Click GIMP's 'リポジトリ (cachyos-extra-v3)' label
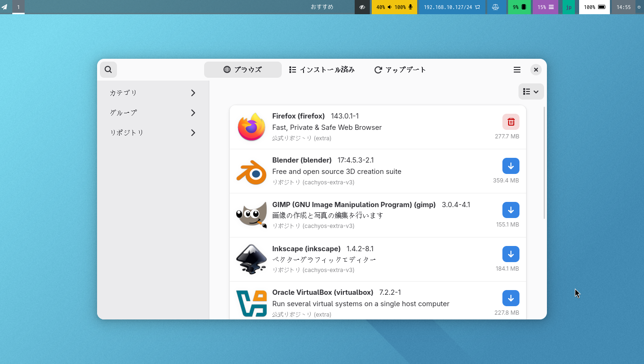Viewport: 644px width, 364px height. click(313, 226)
